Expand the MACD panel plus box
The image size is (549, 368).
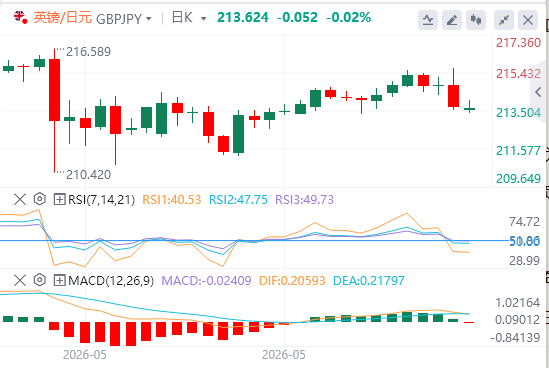[59, 280]
